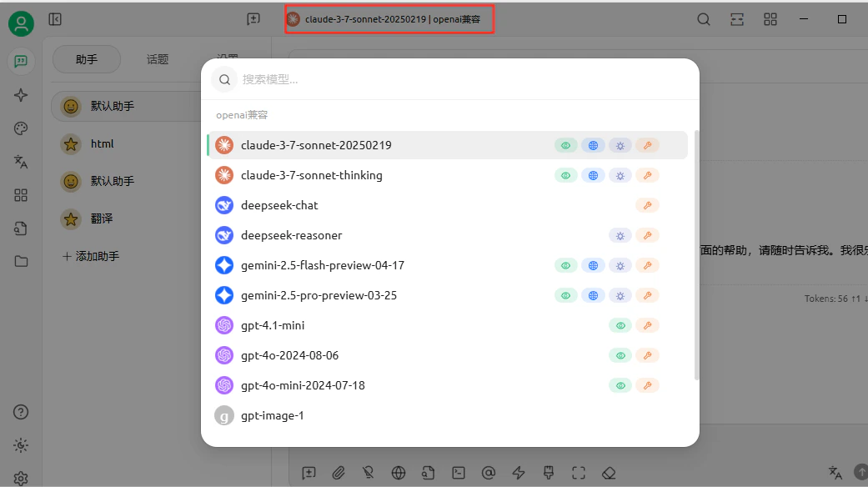The height and width of the screenshot is (487, 868).
Task: Select the first 默认助手 assistant
Action: pyautogui.click(x=126, y=106)
